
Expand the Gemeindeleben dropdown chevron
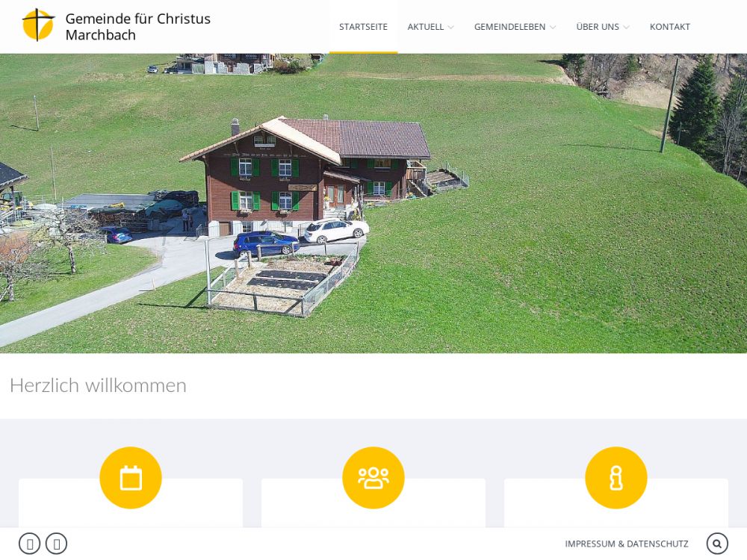(x=553, y=27)
